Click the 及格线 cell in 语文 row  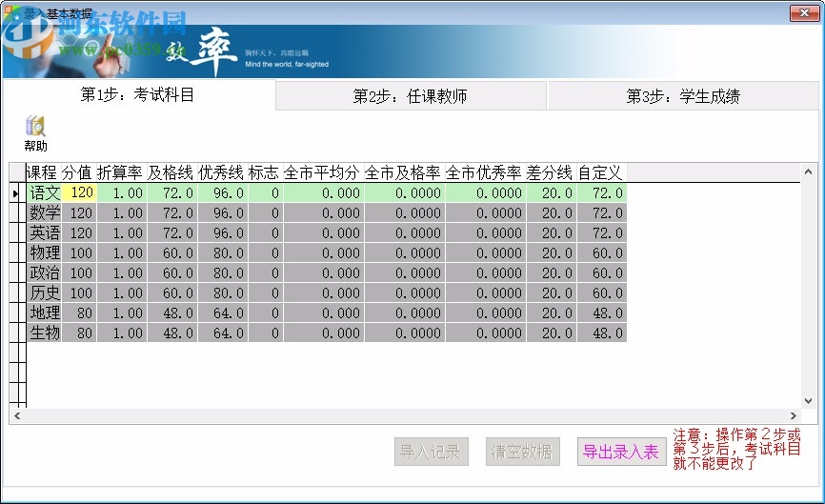tap(172, 192)
